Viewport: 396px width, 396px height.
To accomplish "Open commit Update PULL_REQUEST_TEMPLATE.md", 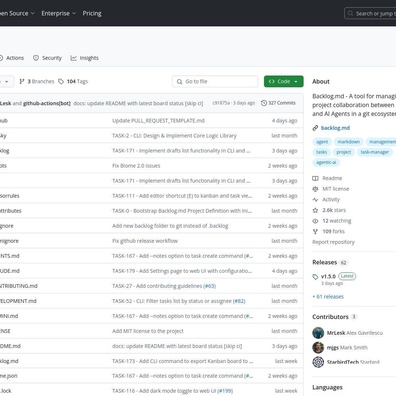I will [x=158, y=121].
